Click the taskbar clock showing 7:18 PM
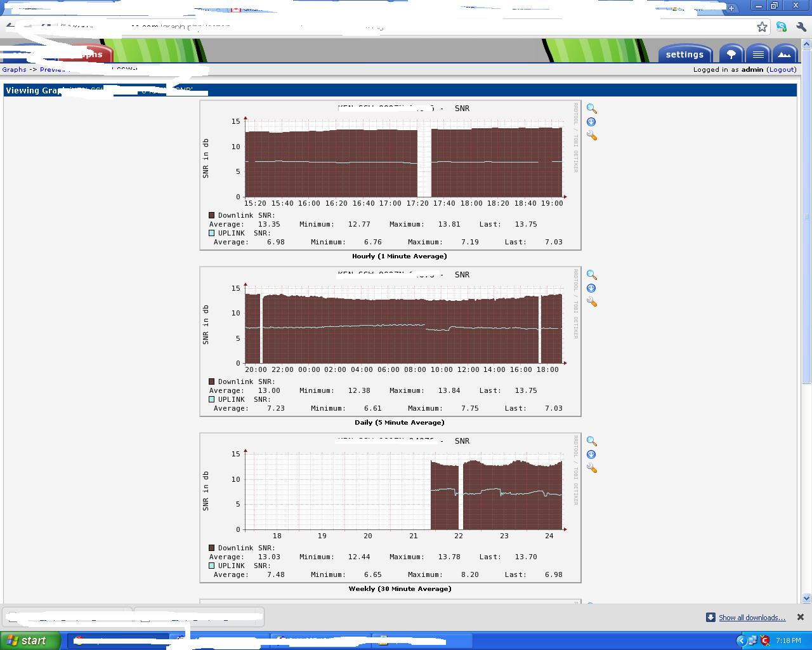Screen dimensions: 812x650 [x=789, y=640]
